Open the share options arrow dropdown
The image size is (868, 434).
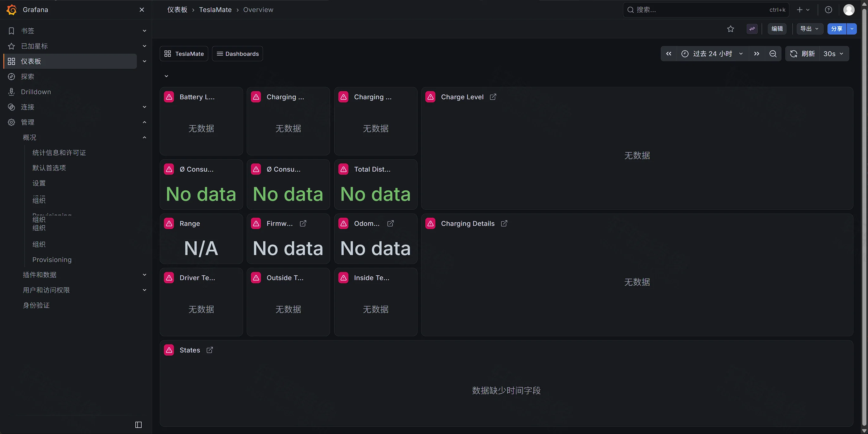click(x=852, y=29)
